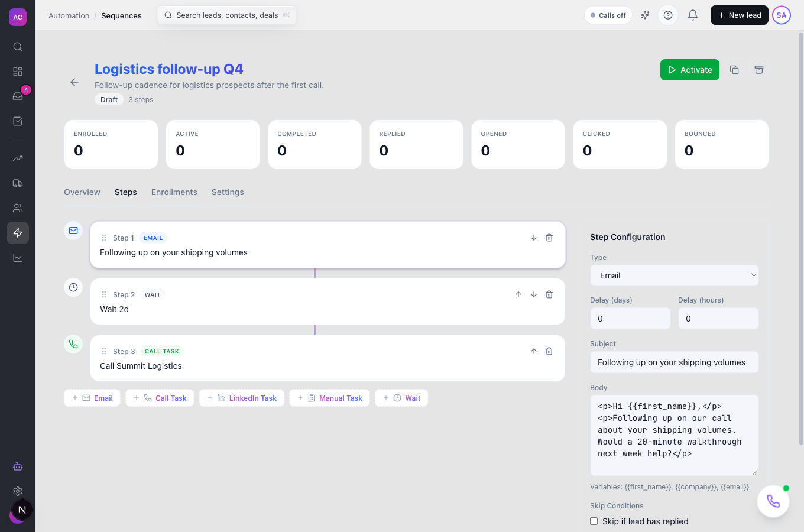Delete the Step 3 call task
This screenshot has width=804, height=532.
549,351
